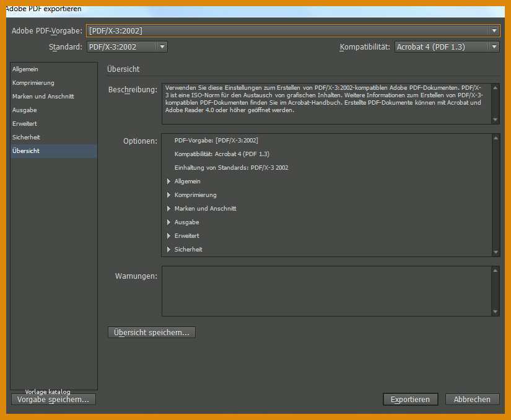Screen dimensions: 511x420
Task: Expand the Erweitert options triangle
Action: 169,236
